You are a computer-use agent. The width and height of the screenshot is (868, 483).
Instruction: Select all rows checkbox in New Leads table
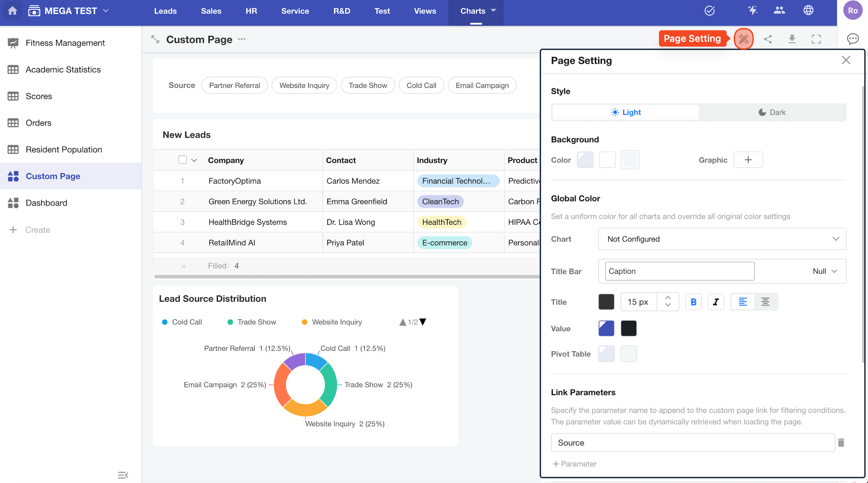coord(183,160)
